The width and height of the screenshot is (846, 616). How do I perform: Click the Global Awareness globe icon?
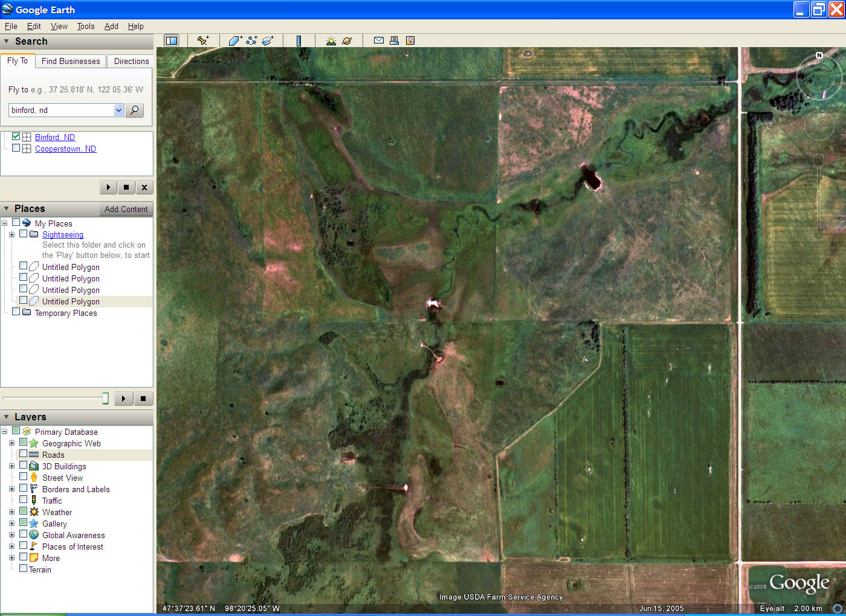click(x=34, y=534)
